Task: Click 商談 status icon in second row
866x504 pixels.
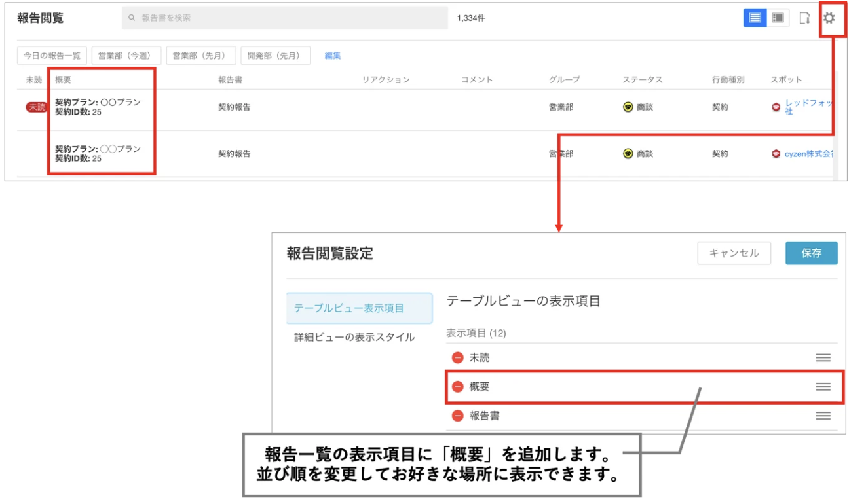Action: (x=628, y=154)
